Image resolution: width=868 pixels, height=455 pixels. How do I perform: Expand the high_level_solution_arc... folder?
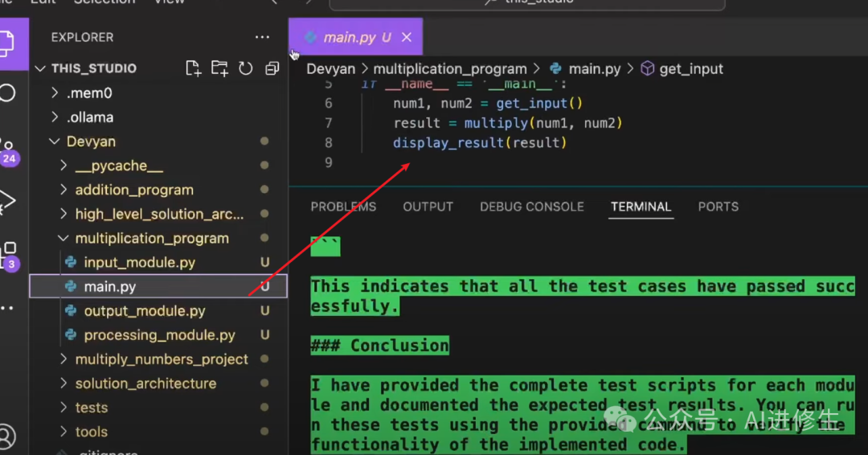63,214
